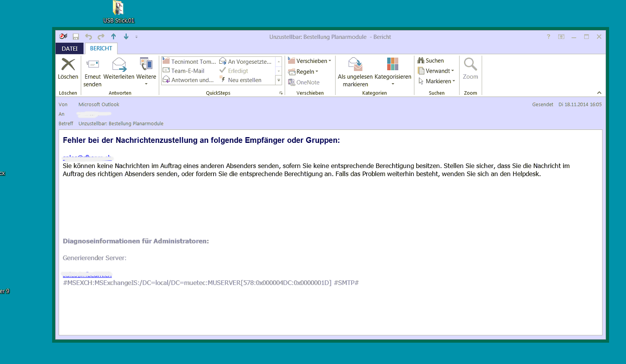Expand the QuickSteps gallery list

(278, 80)
